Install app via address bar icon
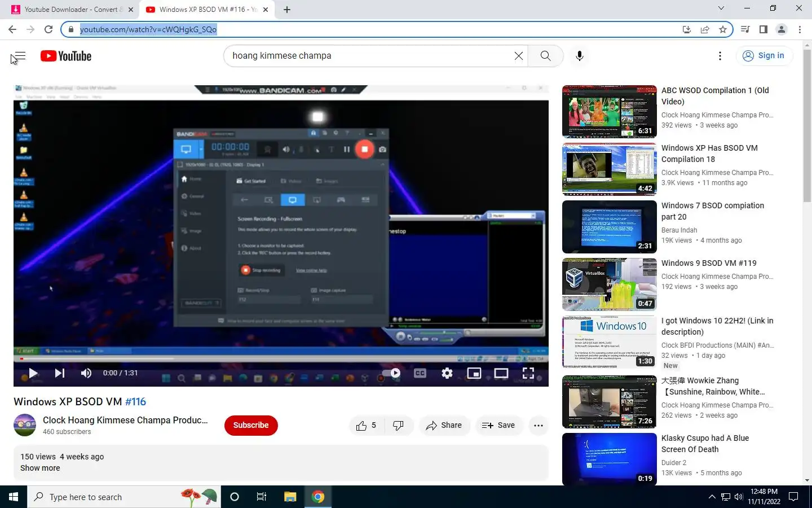 point(687,29)
